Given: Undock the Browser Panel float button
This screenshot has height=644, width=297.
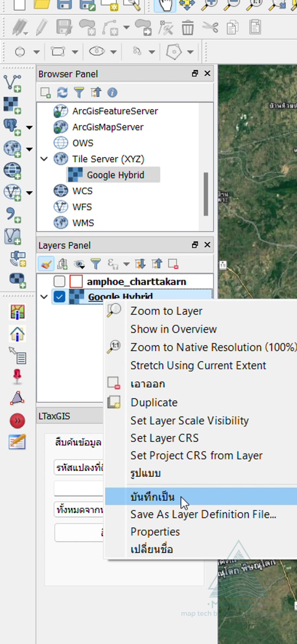Looking at the screenshot, I should point(195,73).
